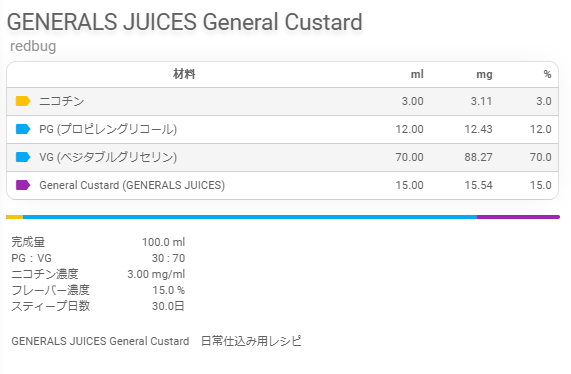This screenshot has height=374, width=571.
Task: Click the purple tag icon for General Custard
Action: coord(23,185)
